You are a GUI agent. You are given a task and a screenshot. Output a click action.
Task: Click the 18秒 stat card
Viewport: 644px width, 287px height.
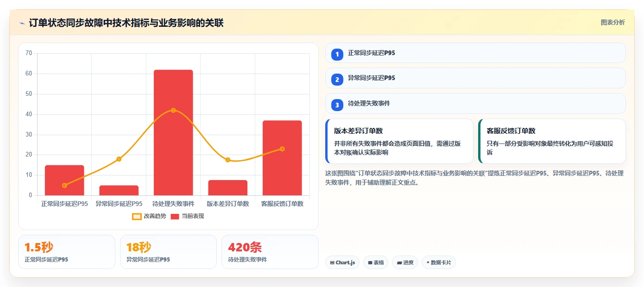point(168,252)
